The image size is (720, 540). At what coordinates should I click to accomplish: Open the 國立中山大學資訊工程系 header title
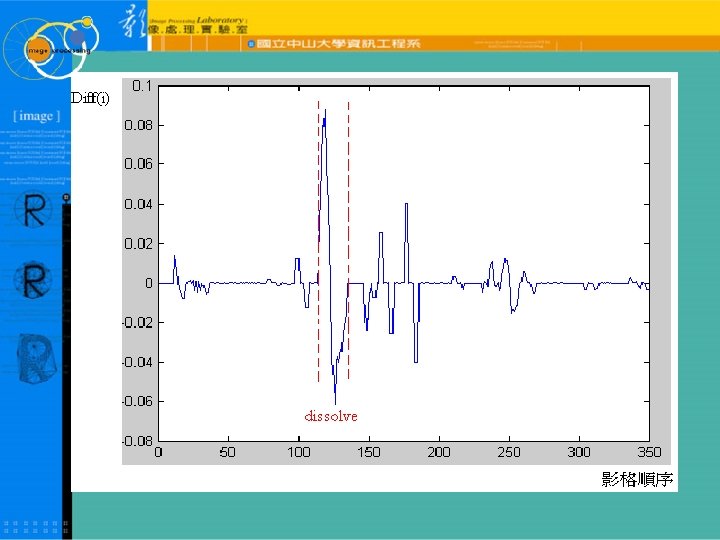click(338, 44)
